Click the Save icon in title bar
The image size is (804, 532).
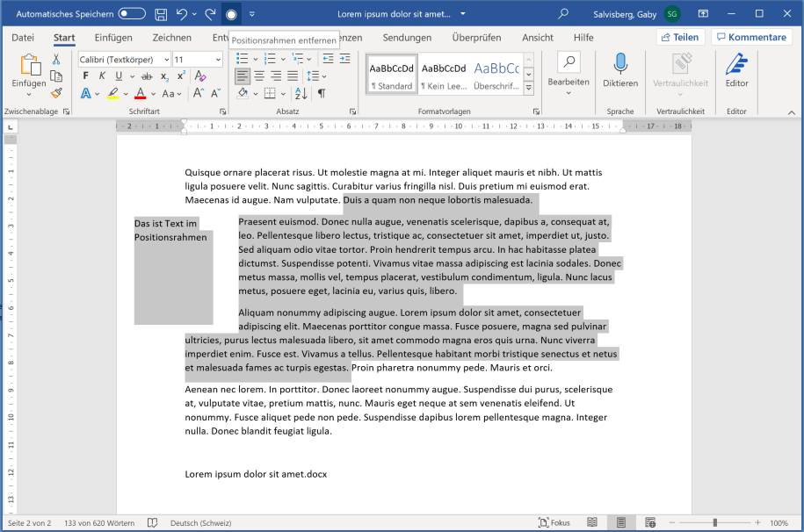(x=161, y=14)
